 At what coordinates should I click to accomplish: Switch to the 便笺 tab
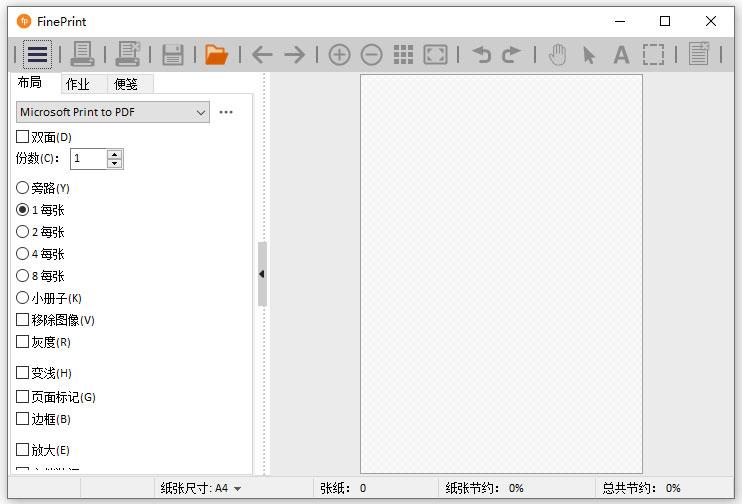point(126,84)
